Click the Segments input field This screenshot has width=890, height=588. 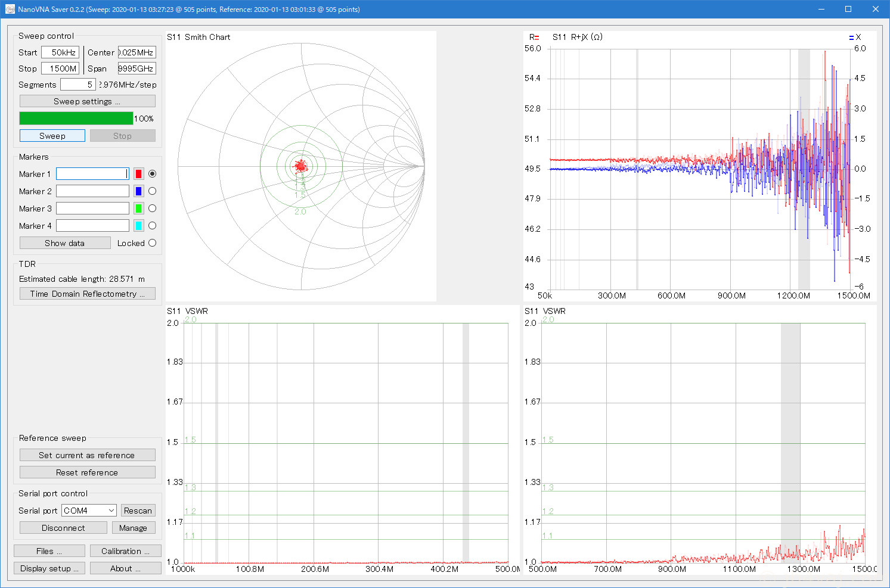point(78,85)
